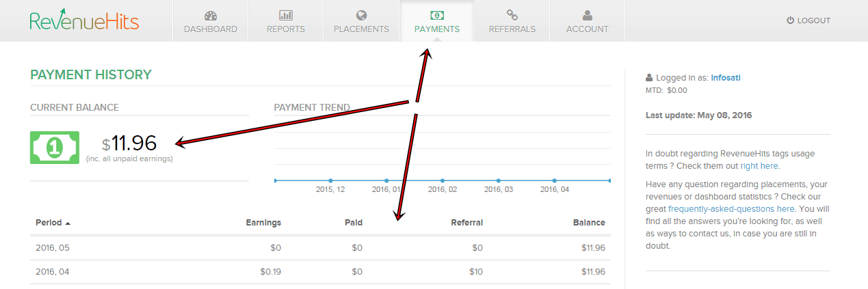Viewport: 868px width, 289px height.
Task: Click the Placements globe icon
Action: click(361, 15)
